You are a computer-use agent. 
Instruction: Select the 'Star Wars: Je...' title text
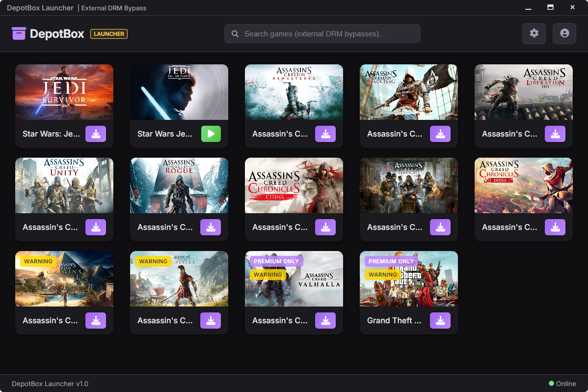51,134
